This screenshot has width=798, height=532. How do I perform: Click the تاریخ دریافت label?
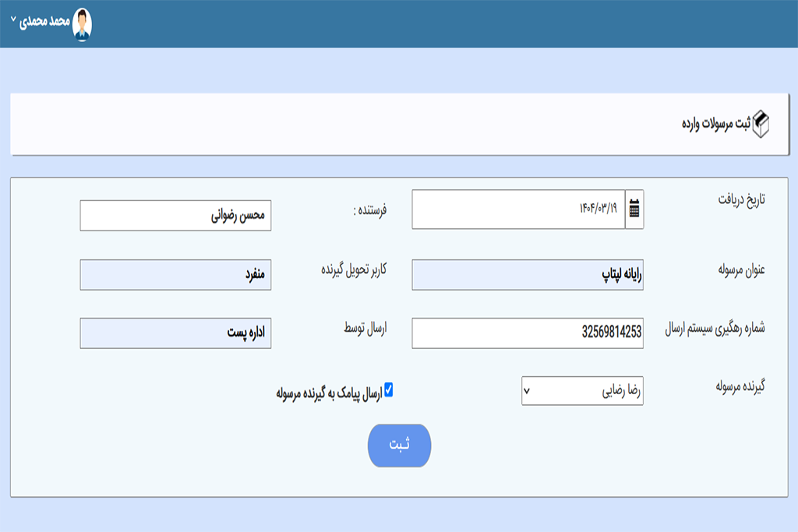pyautogui.click(x=741, y=199)
